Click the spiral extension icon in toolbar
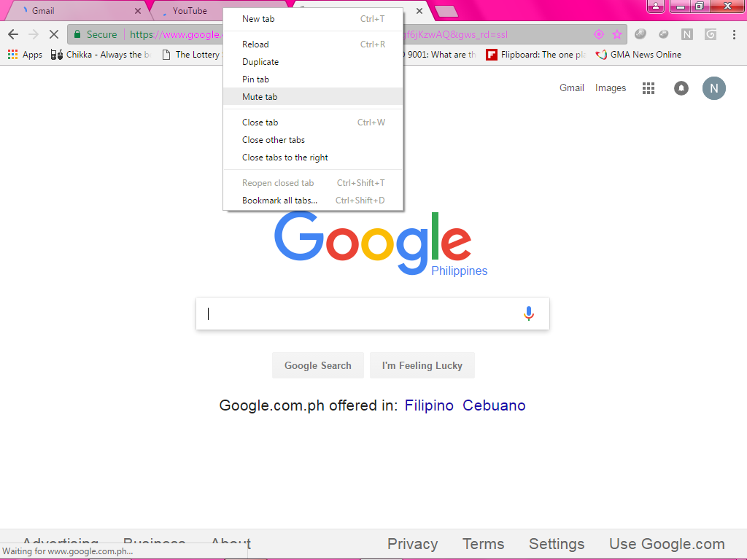Viewport: 747px width, 560px height. pos(711,34)
